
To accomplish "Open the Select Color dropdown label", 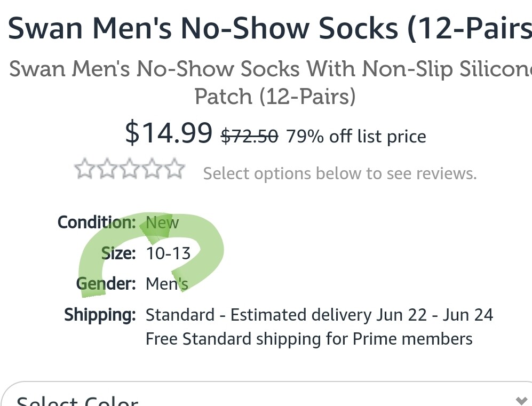I will point(77,401).
